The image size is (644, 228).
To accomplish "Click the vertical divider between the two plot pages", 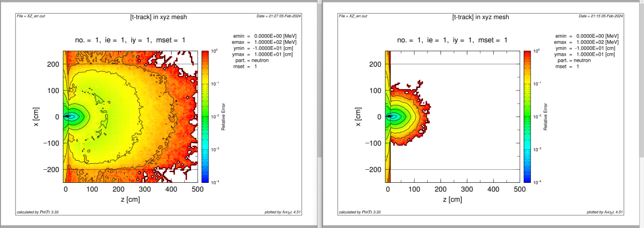I will pos(319,114).
